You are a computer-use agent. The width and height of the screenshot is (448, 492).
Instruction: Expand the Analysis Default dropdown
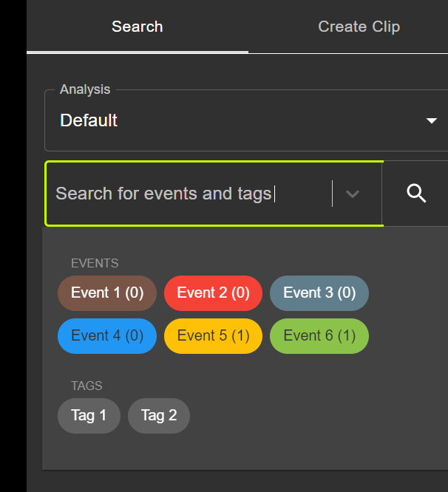point(244,121)
